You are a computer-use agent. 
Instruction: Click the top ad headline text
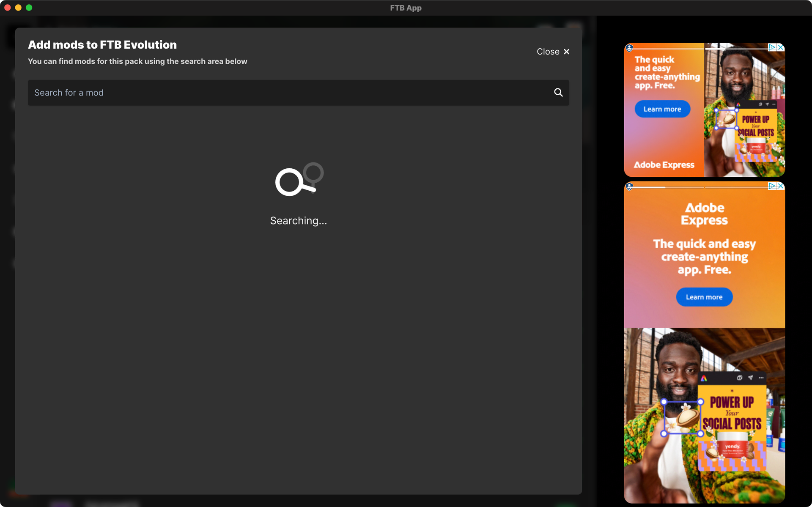[x=666, y=72]
